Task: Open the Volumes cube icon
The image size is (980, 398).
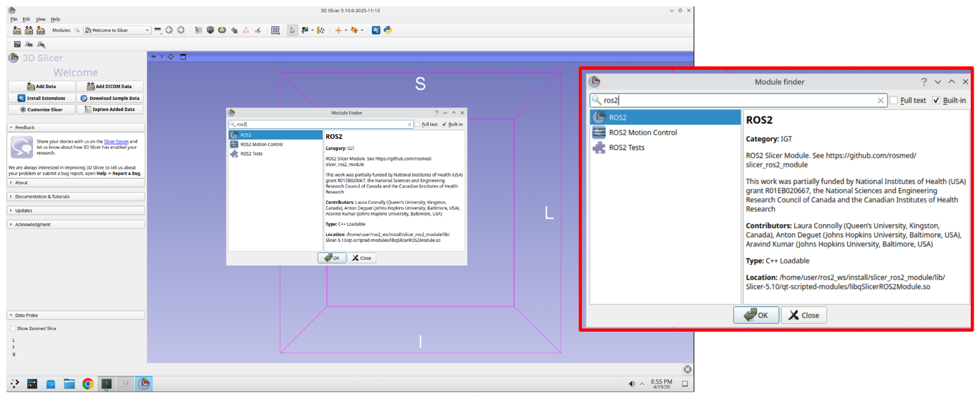Action: click(x=210, y=30)
